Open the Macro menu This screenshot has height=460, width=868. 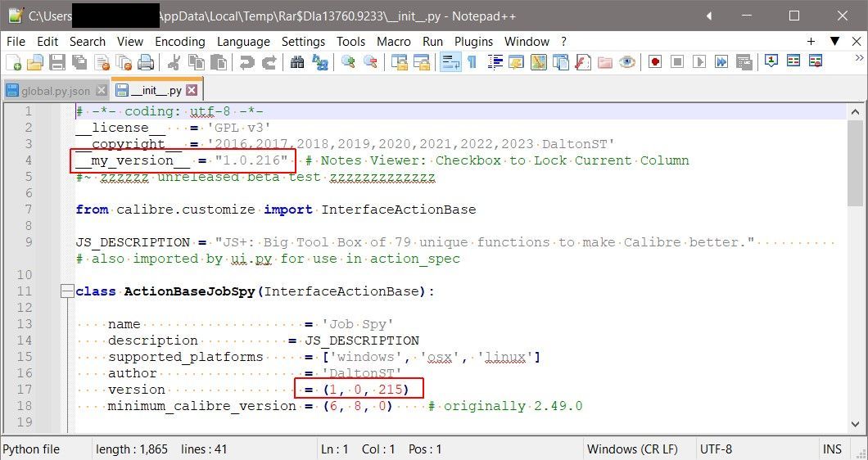(394, 42)
